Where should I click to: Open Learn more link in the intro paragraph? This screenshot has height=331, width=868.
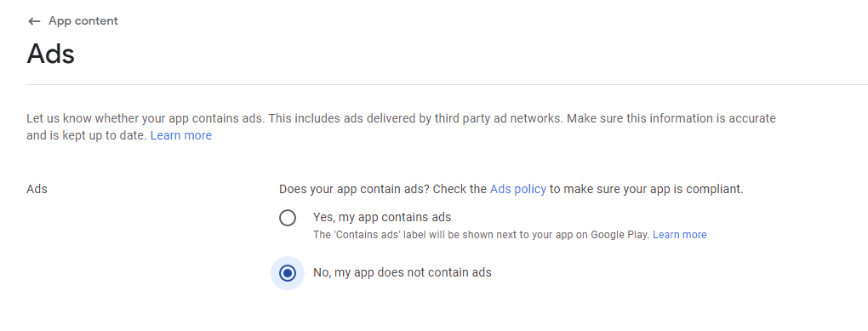click(x=181, y=135)
